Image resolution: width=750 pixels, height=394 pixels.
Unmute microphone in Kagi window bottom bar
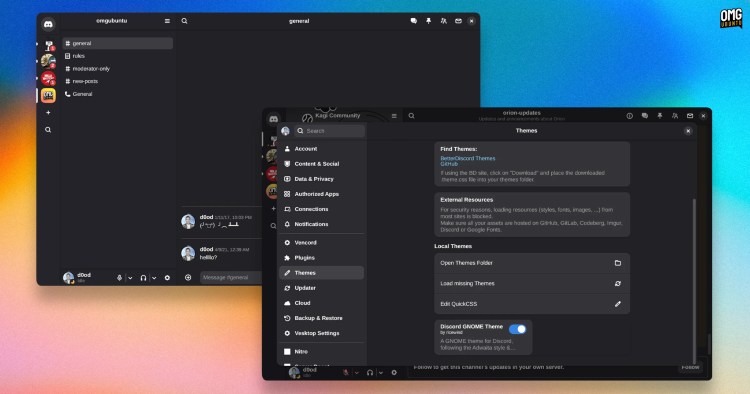pyautogui.click(x=346, y=372)
